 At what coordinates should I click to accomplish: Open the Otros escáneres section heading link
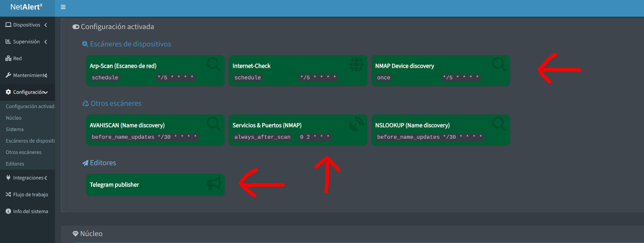[116, 103]
